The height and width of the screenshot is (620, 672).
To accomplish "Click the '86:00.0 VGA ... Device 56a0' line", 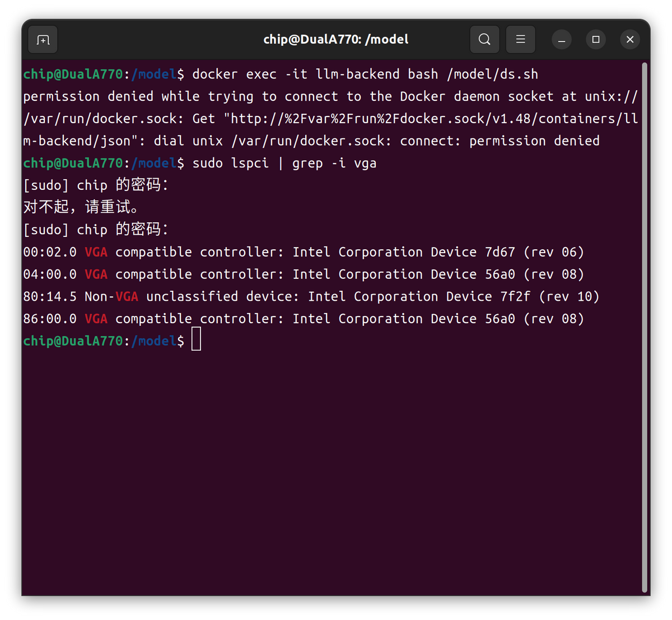I will (x=304, y=319).
